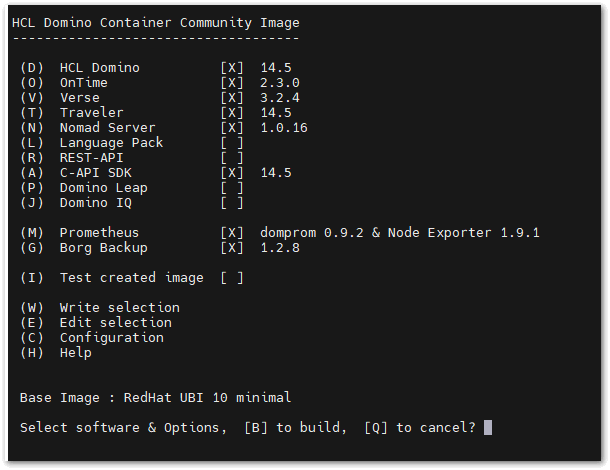Click the terminal cursor at the prompt

488,428
